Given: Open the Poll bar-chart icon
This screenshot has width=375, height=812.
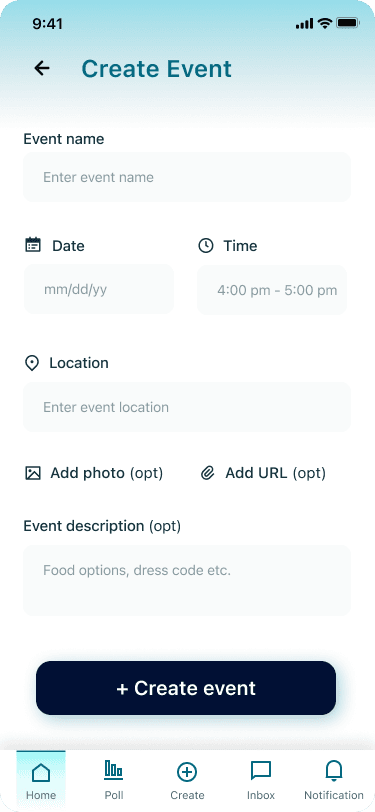Looking at the screenshot, I should (113, 770).
